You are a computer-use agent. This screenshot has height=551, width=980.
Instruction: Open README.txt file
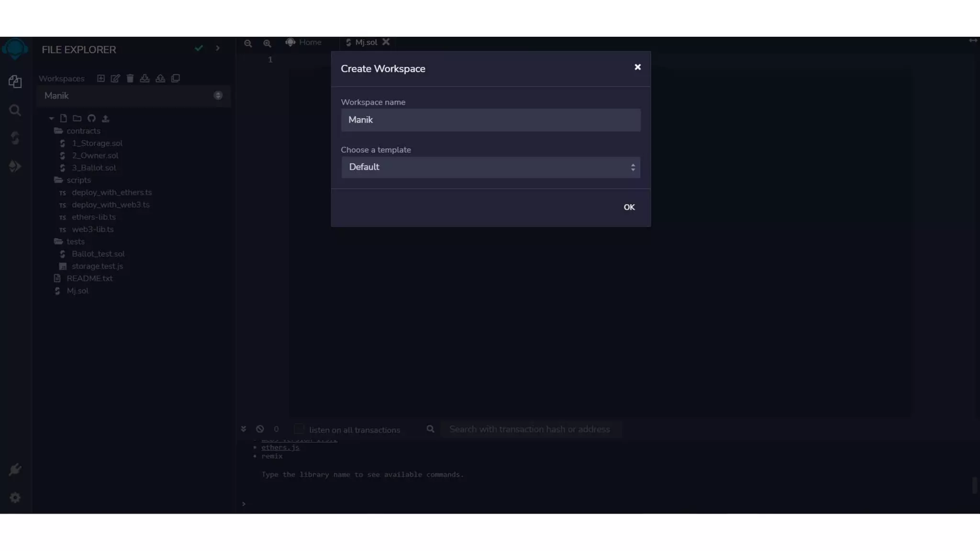coord(89,278)
